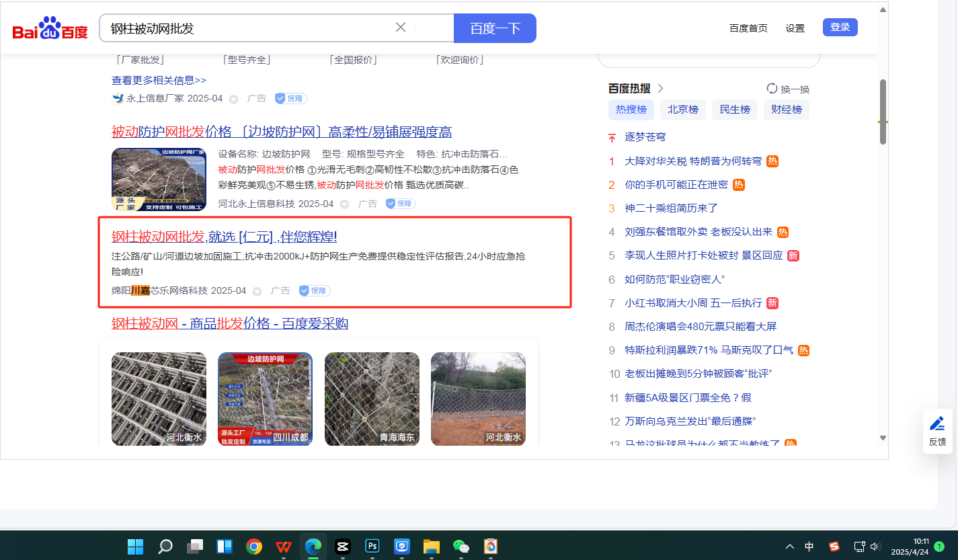Open the 查看更多相关信息>> link
The image size is (958, 560).
tap(159, 81)
